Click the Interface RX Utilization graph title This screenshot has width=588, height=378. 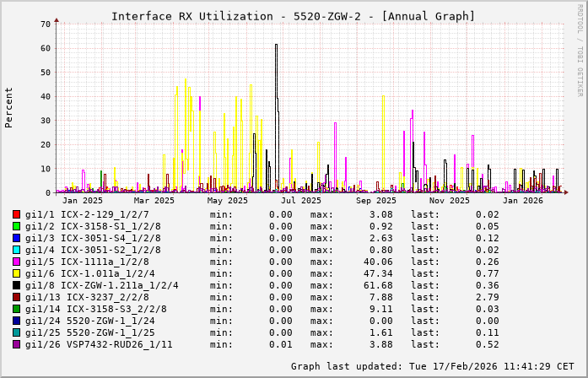click(x=293, y=16)
